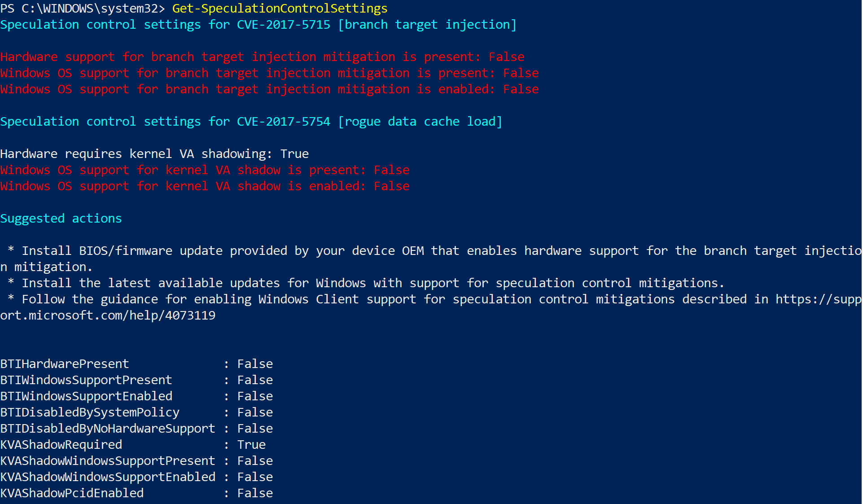Image resolution: width=863 pixels, height=504 pixels.
Task: Click the Suggested actions heading
Action: pos(61,219)
